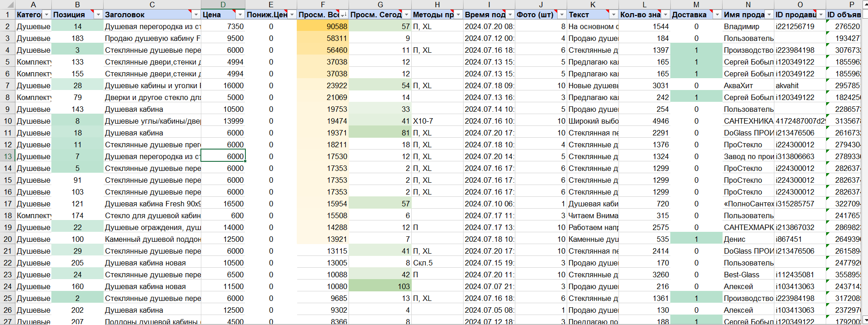Screen dimensions: 868x325
Task: Open the Цена column filter dropdown
Action: pyautogui.click(x=240, y=15)
